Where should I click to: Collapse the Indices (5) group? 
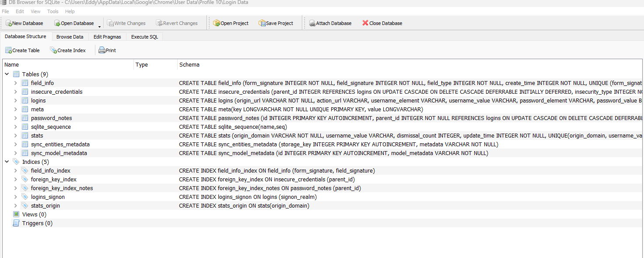coord(7,162)
